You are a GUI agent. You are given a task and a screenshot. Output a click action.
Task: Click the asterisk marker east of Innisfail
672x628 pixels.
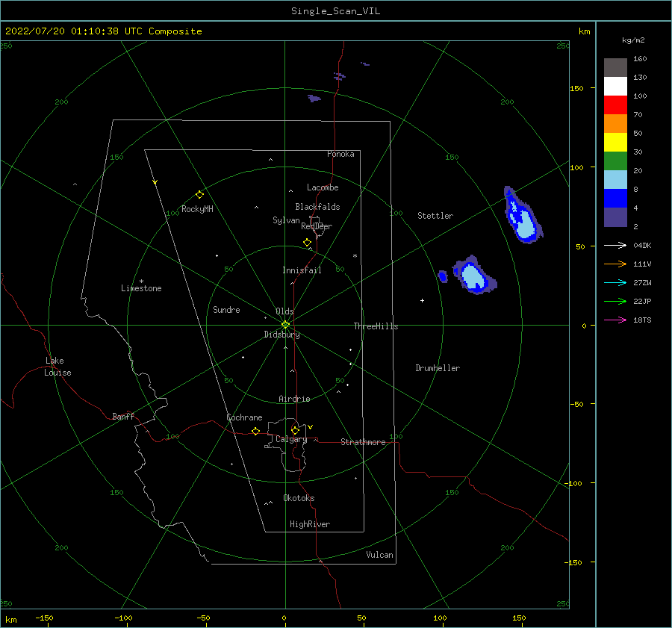pos(355,256)
